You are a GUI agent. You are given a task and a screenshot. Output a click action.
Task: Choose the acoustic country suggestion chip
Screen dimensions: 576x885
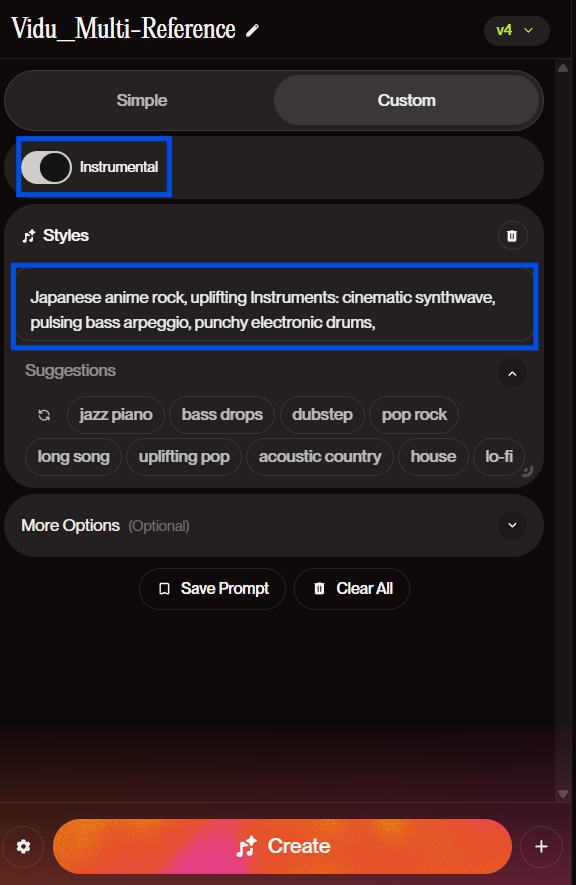(320, 457)
